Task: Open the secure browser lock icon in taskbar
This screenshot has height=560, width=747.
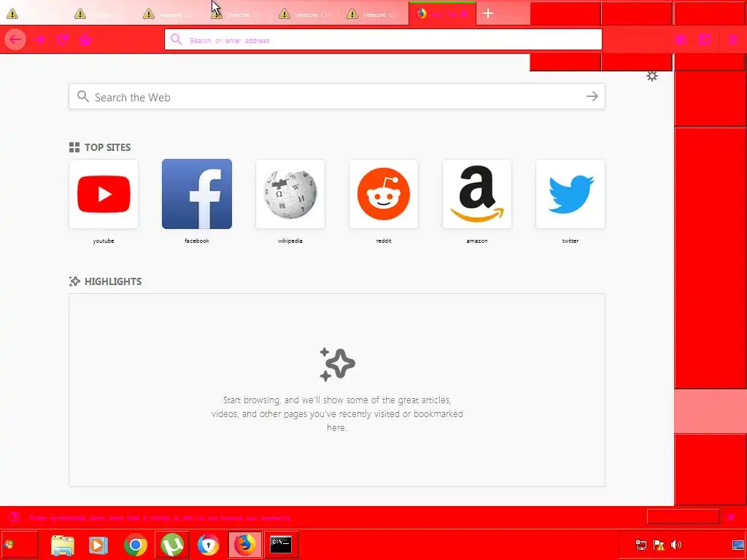Action: [208, 545]
